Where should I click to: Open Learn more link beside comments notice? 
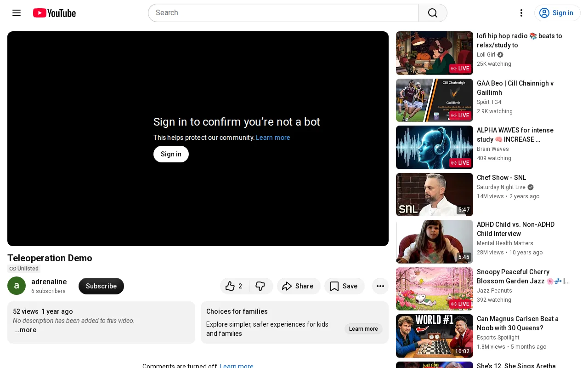point(237,366)
